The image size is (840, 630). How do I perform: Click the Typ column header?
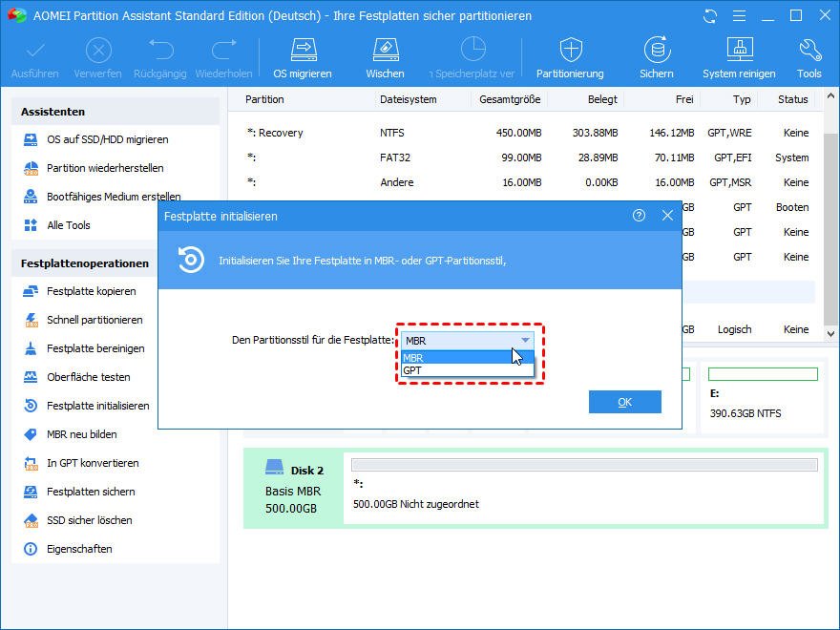742,99
